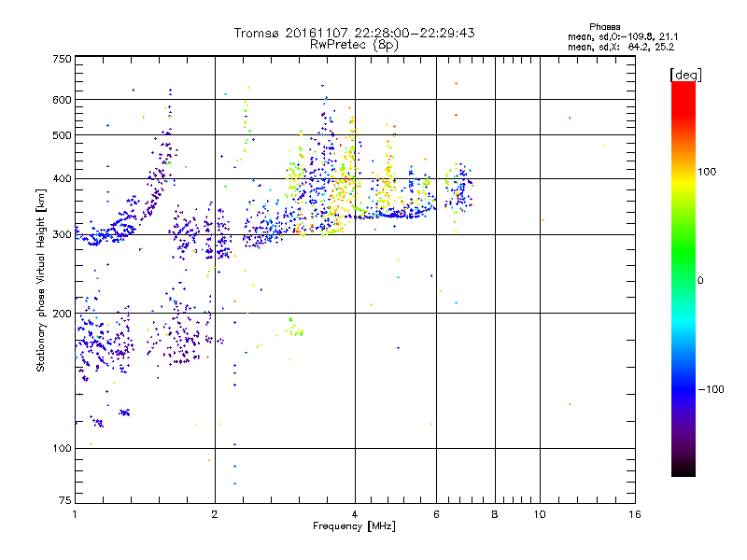
Task: Click the y-axis tick label '750'
Action: click(x=62, y=59)
